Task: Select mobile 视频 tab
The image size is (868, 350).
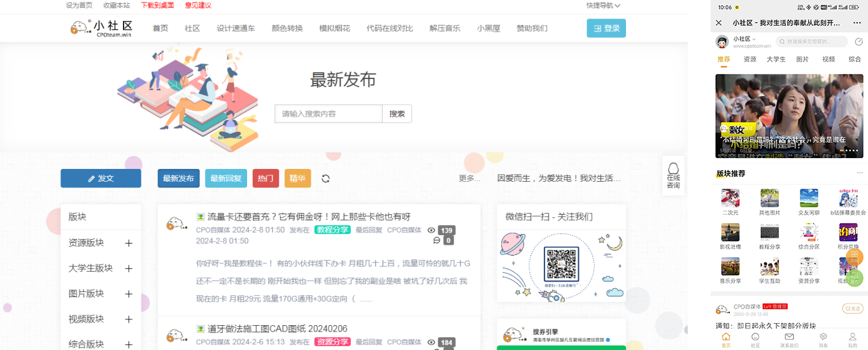Action: click(829, 59)
